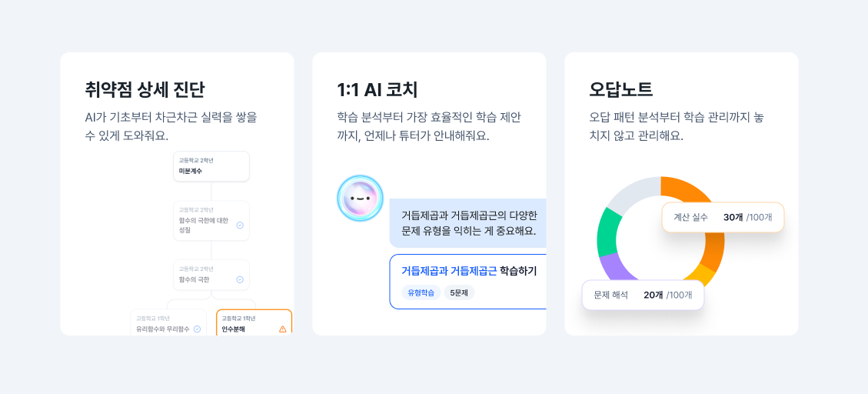This screenshot has height=394, width=868.
Task: Select the 미분계수 node card
Action: [x=211, y=166]
